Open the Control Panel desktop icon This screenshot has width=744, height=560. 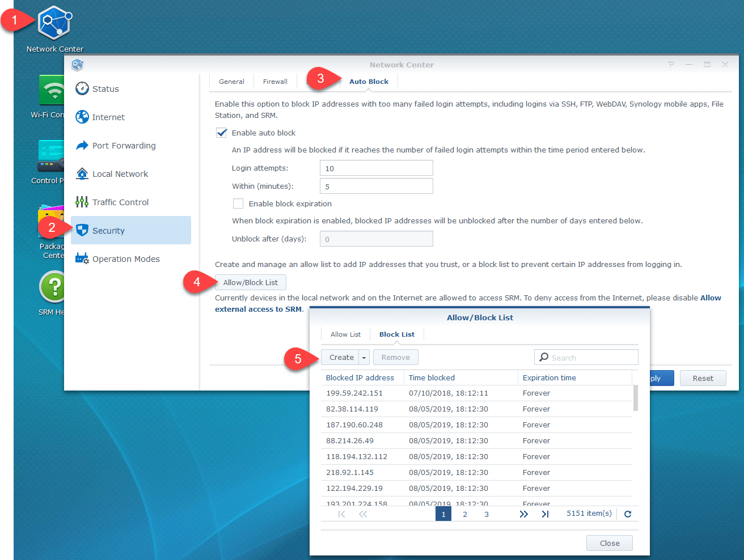point(51,156)
